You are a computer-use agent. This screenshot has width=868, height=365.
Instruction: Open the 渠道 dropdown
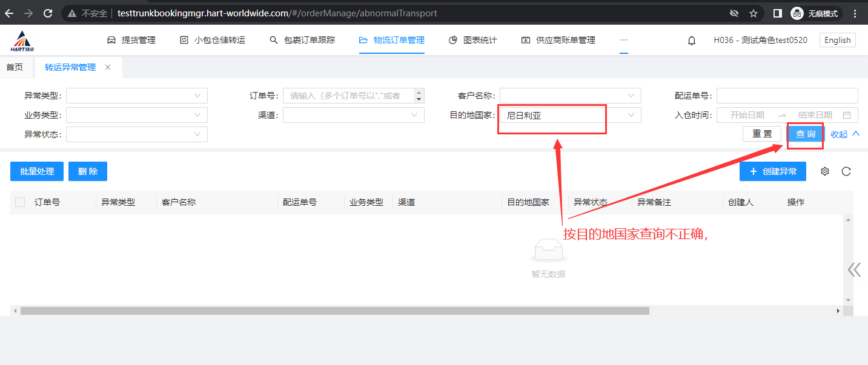[353, 115]
